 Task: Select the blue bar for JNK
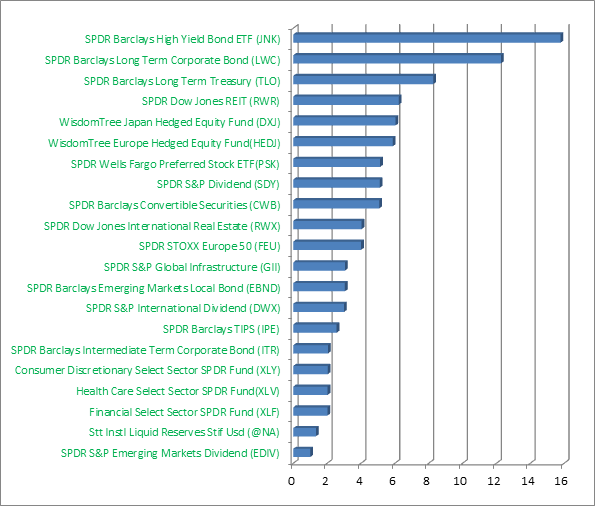click(428, 38)
